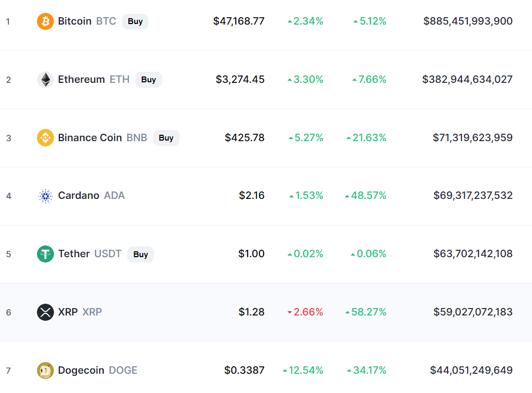Screen dimensions: 532x393
Task: Click Cardano's 48.57% weekly change
Action: click(365, 196)
